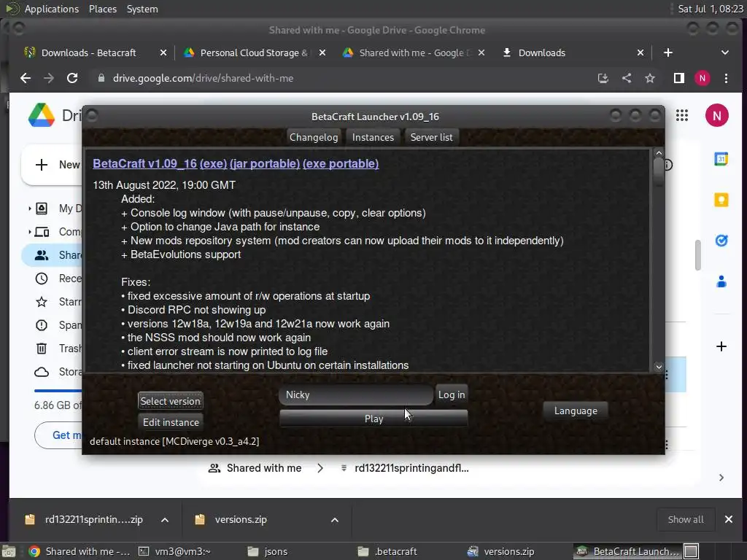Click the Get add-ons plus icon
This screenshot has width=747, height=560.
pyautogui.click(x=721, y=346)
